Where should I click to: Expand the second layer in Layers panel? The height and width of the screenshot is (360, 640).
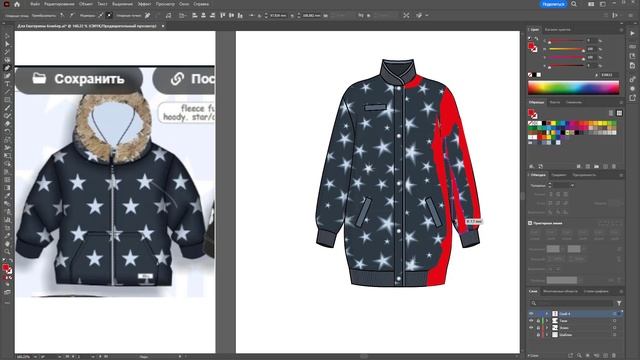tap(547, 321)
